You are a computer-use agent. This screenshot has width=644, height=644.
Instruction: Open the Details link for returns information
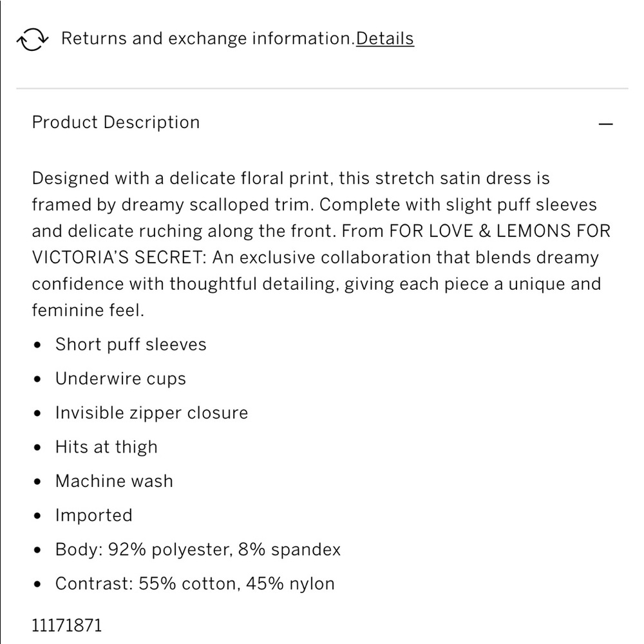[x=385, y=39]
